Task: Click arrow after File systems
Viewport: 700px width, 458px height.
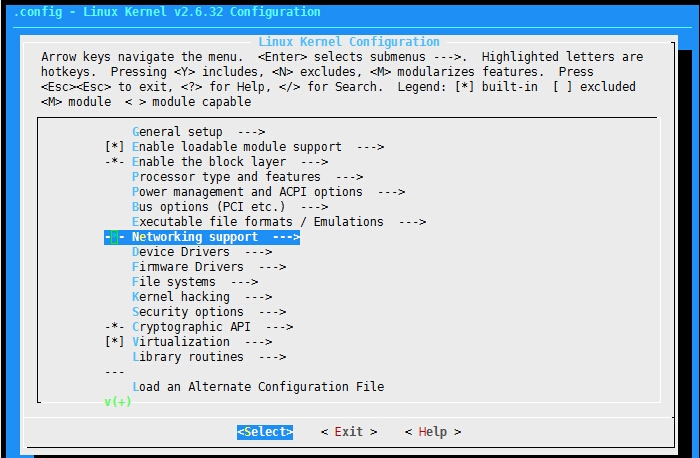Action: (x=245, y=282)
